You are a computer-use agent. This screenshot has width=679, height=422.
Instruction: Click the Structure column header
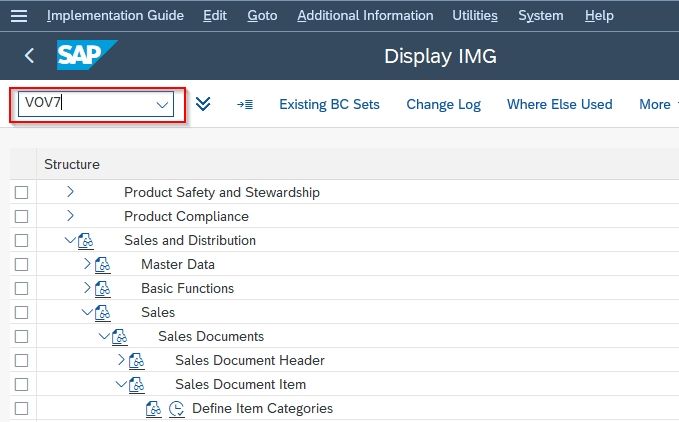coord(72,164)
